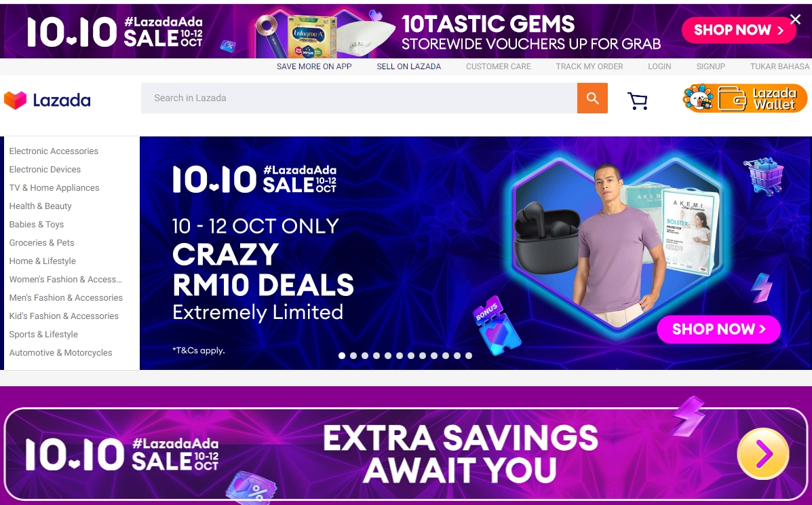Viewport: 812px width, 505px height.
Task: Select the first carousel dot
Action: click(342, 356)
